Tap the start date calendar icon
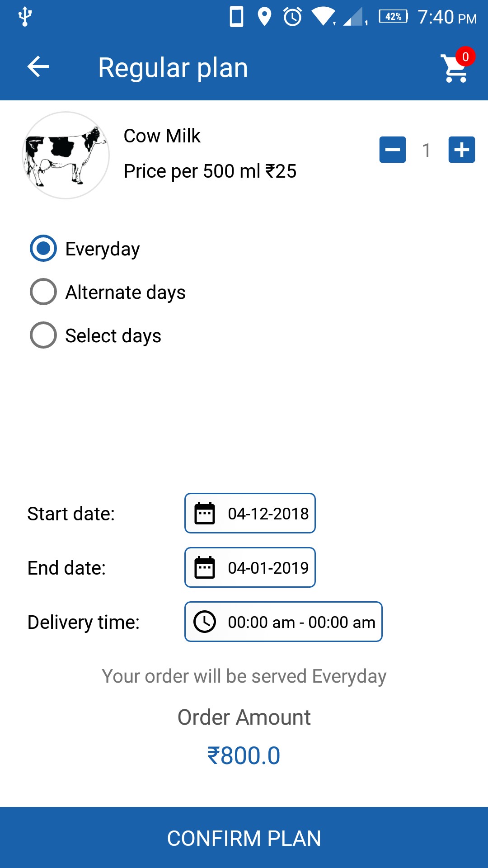The height and width of the screenshot is (868, 488). click(205, 513)
